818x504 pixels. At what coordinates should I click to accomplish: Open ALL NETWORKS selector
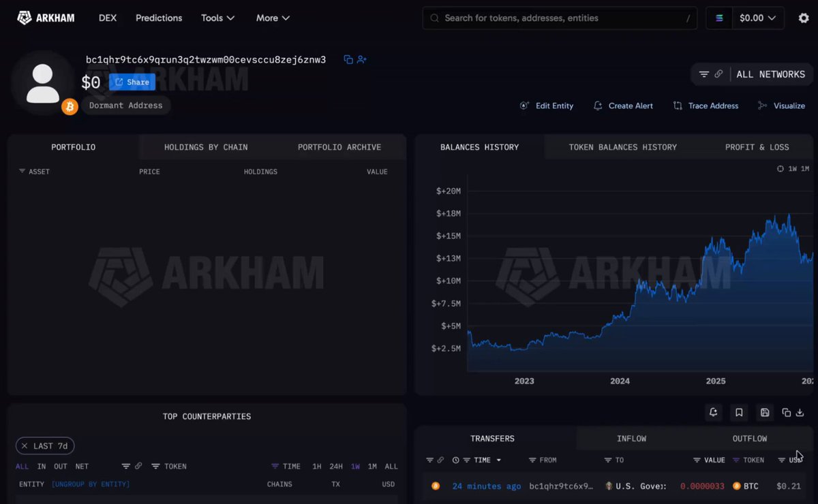coord(771,74)
